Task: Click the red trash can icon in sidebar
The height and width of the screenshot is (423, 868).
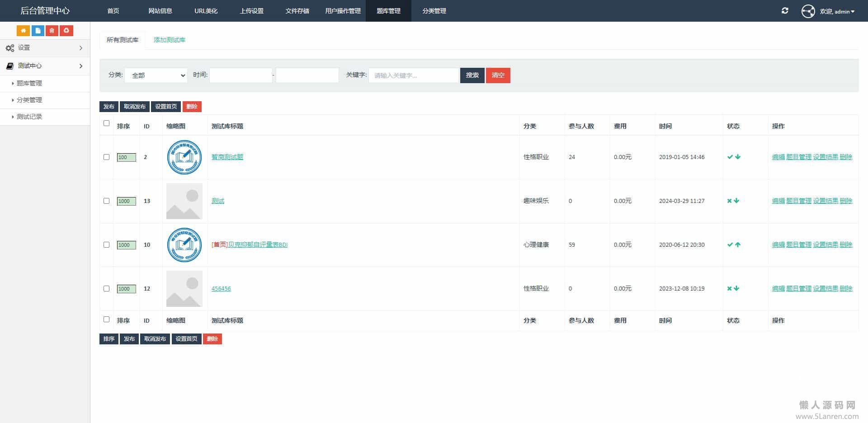Action: pos(52,31)
